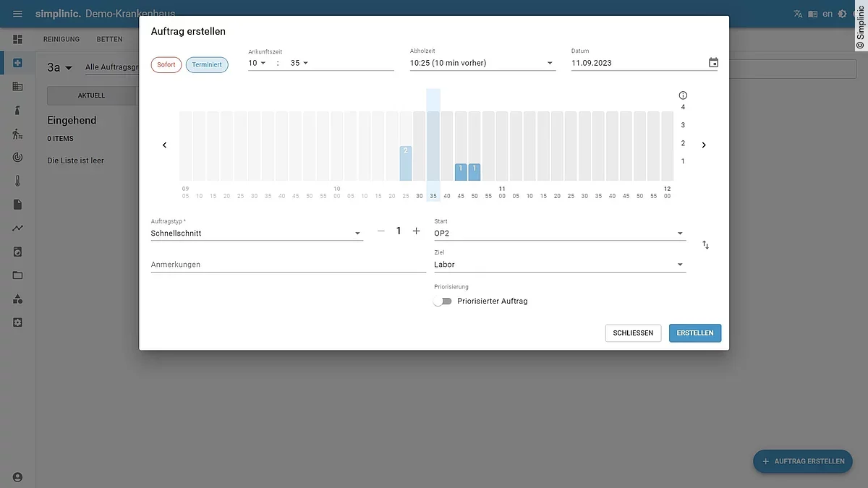Open the Auftragstyp Schnellschnitt dropdown

click(257, 234)
